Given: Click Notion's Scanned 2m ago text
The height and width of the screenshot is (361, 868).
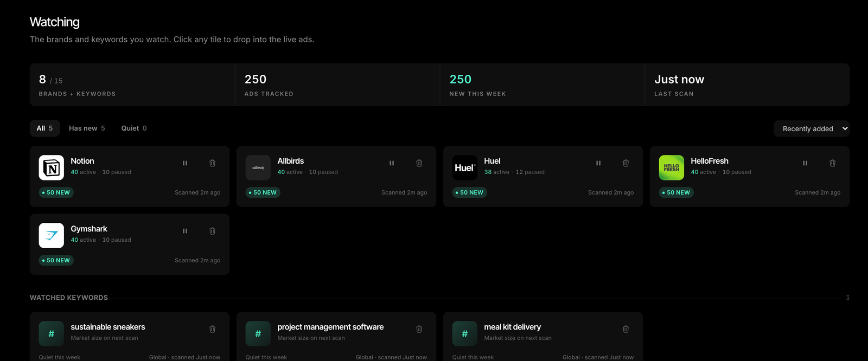Looking at the screenshot, I should pos(197,192).
